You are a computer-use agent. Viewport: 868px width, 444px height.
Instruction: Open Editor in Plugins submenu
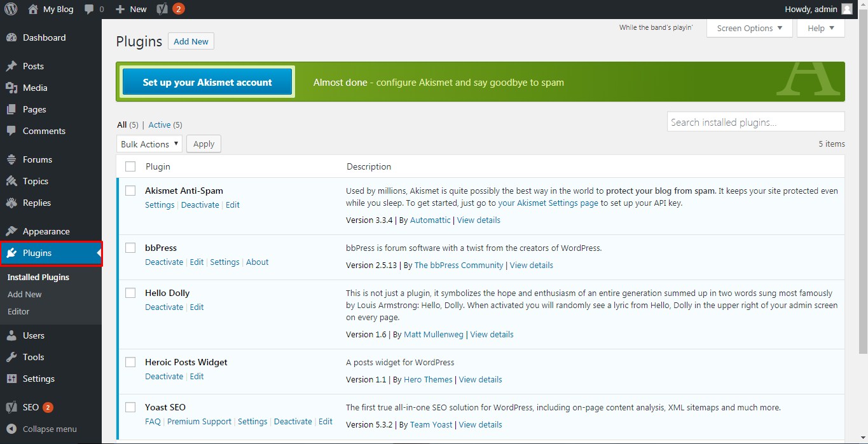18,311
